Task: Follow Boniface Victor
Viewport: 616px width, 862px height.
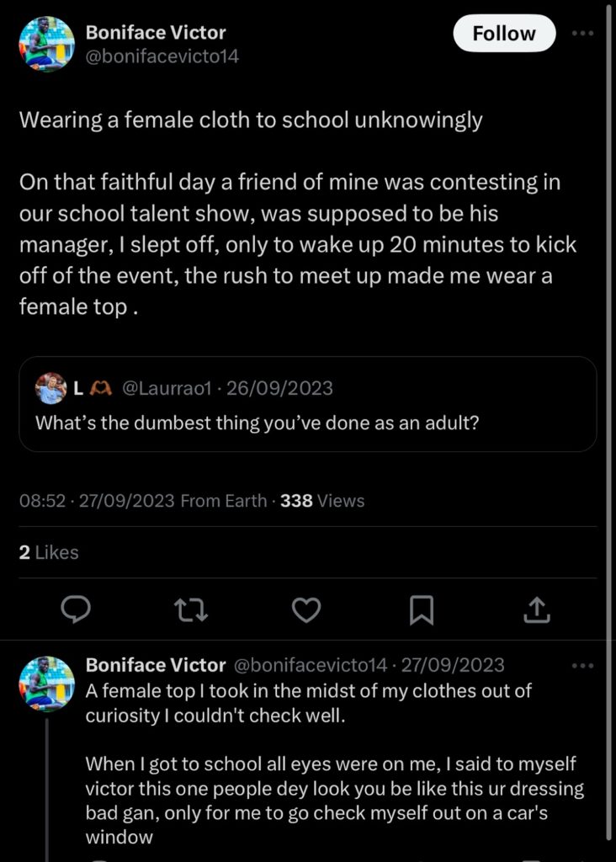Action: coord(504,34)
